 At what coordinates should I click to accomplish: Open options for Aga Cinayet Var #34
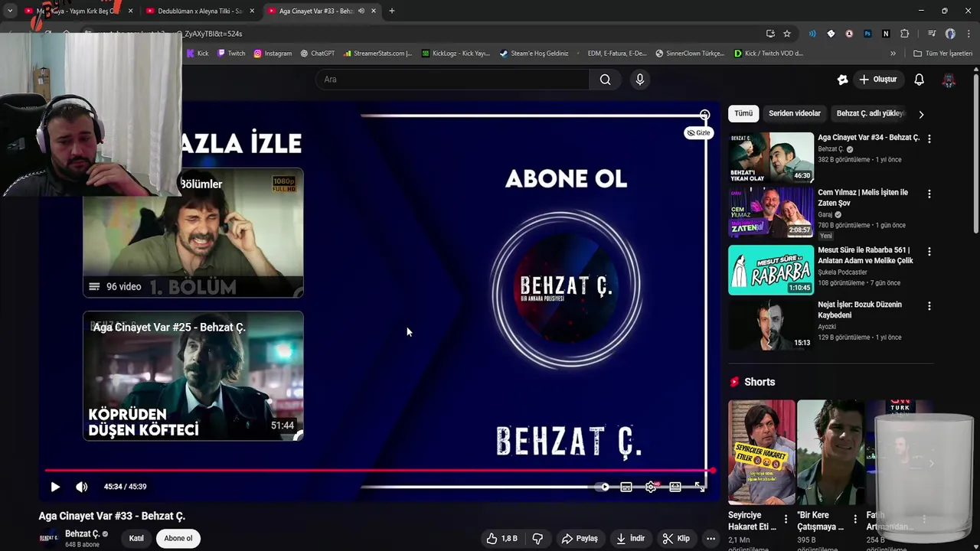click(x=929, y=139)
